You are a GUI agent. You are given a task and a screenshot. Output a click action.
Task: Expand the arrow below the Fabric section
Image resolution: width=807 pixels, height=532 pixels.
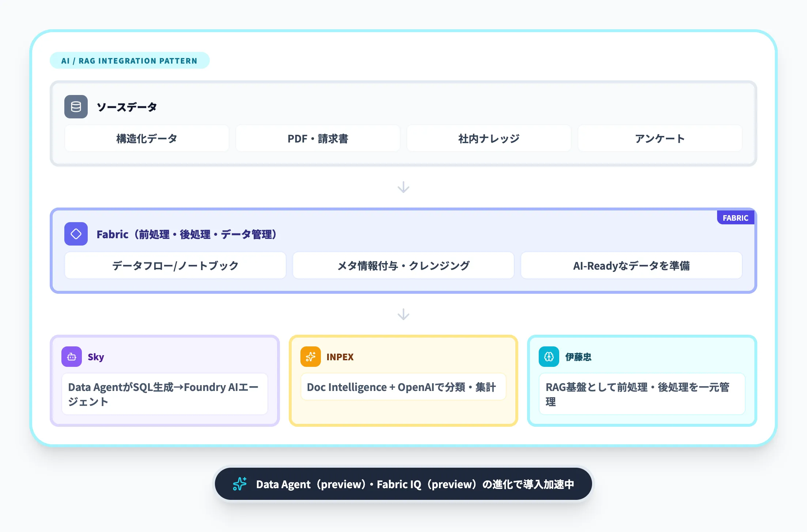click(403, 313)
